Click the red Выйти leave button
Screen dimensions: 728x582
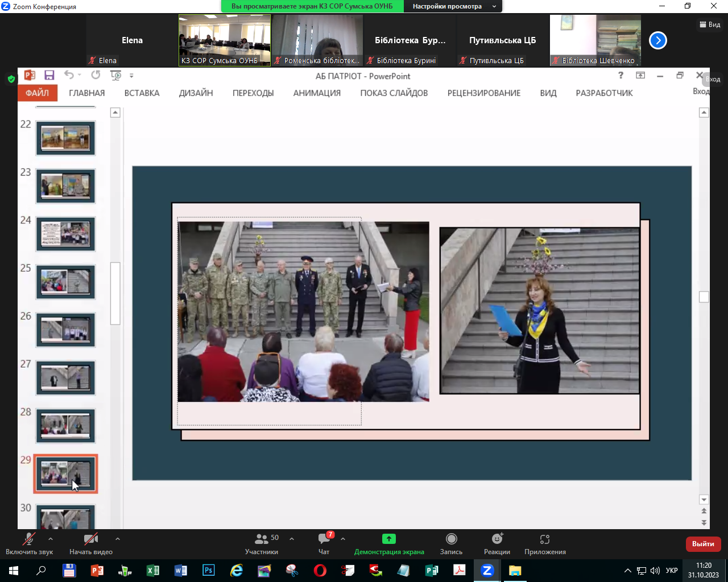[x=703, y=544]
